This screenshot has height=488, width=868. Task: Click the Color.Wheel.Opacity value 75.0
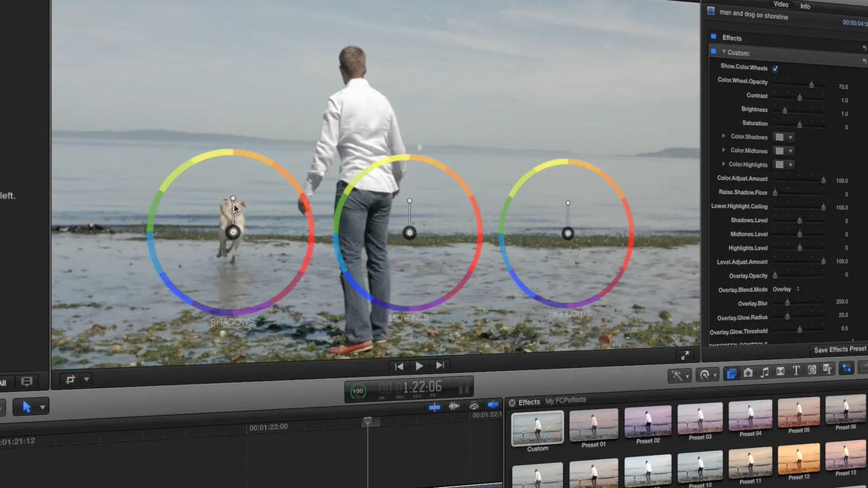[x=843, y=87]
